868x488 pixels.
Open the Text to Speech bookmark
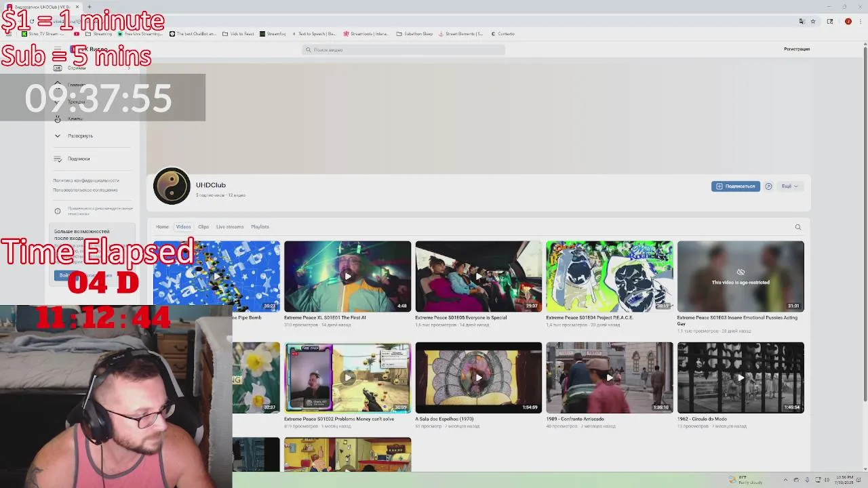tap(314, 34)
